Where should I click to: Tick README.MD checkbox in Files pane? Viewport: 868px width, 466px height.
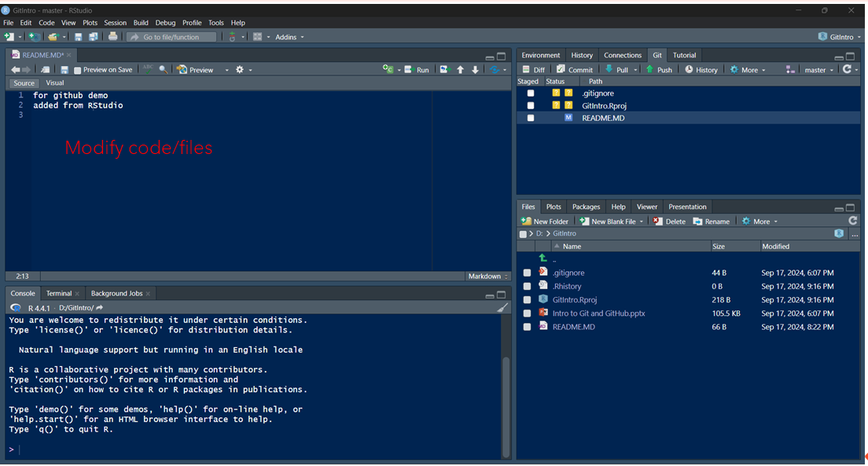coord(527,327)
